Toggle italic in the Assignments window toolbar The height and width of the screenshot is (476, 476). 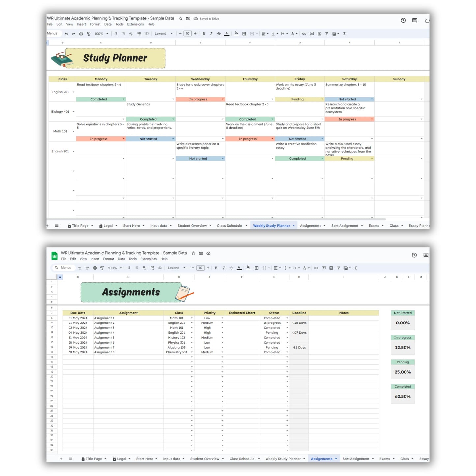224,268
